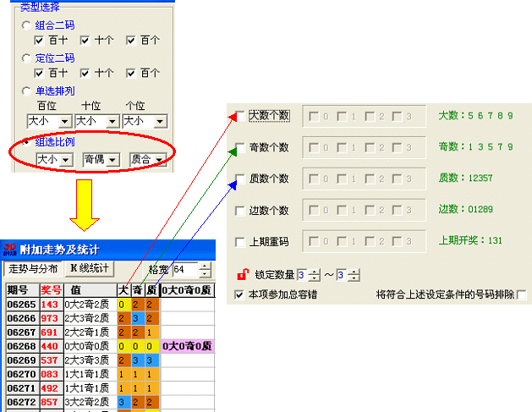The width and height of the screenshot is (532, 412).
Task: Click the pink 0大0奇0质 highlighted cell
Action: click(188, 346)
